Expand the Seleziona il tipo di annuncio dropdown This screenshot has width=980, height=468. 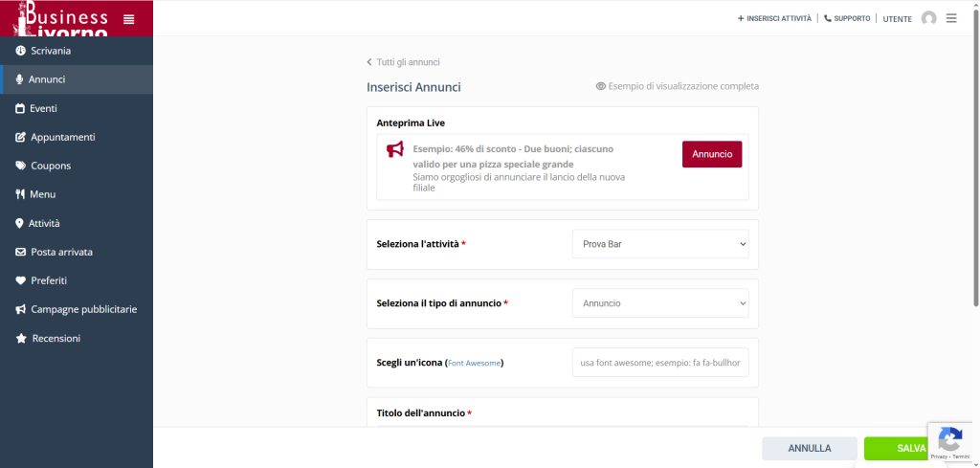tap(660, 303)
